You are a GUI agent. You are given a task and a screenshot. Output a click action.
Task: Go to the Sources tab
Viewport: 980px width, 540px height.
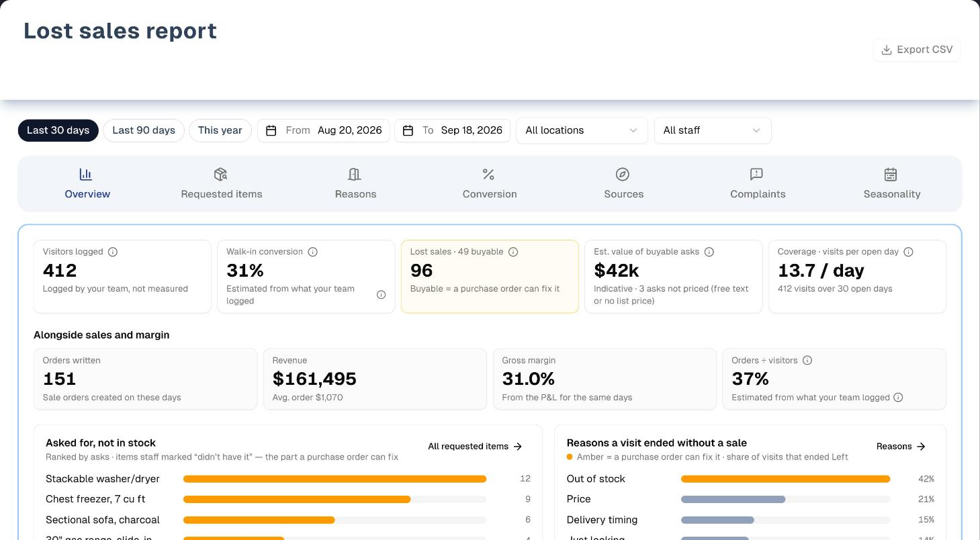point(624,184)
